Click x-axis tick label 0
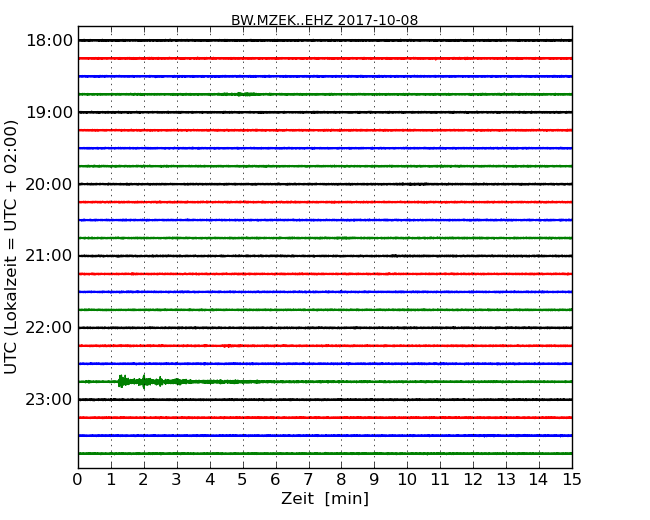650x520 pixels. pyautogui.click(x=78, y=480)
